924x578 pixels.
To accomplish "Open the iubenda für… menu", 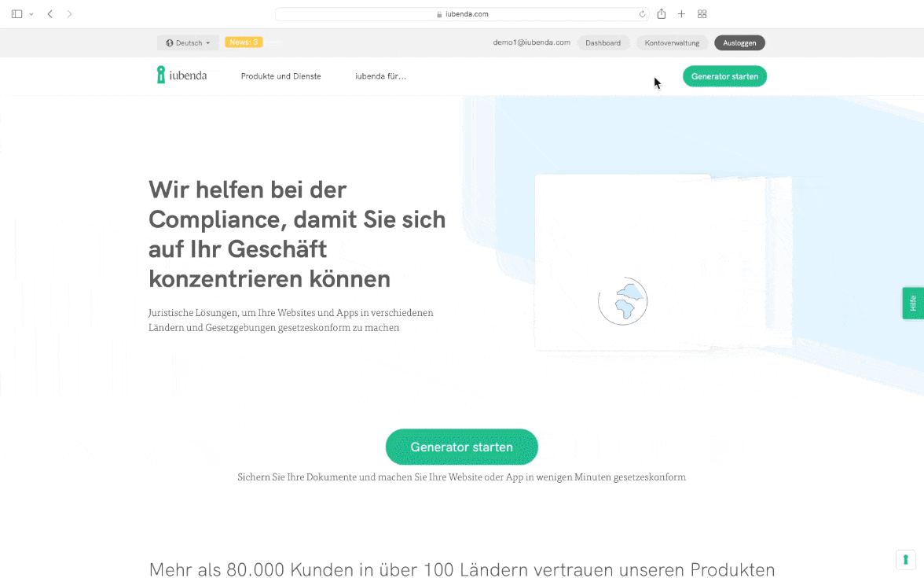I will [x=380, y=76].
